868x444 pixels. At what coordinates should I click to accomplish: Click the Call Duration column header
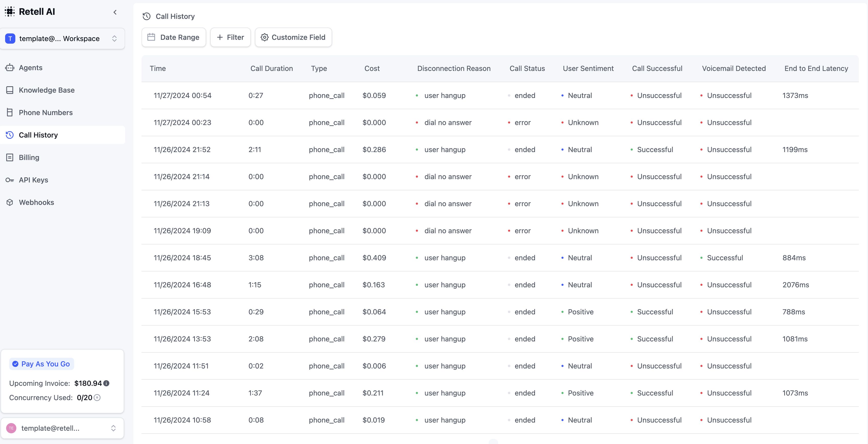point(272,68)
